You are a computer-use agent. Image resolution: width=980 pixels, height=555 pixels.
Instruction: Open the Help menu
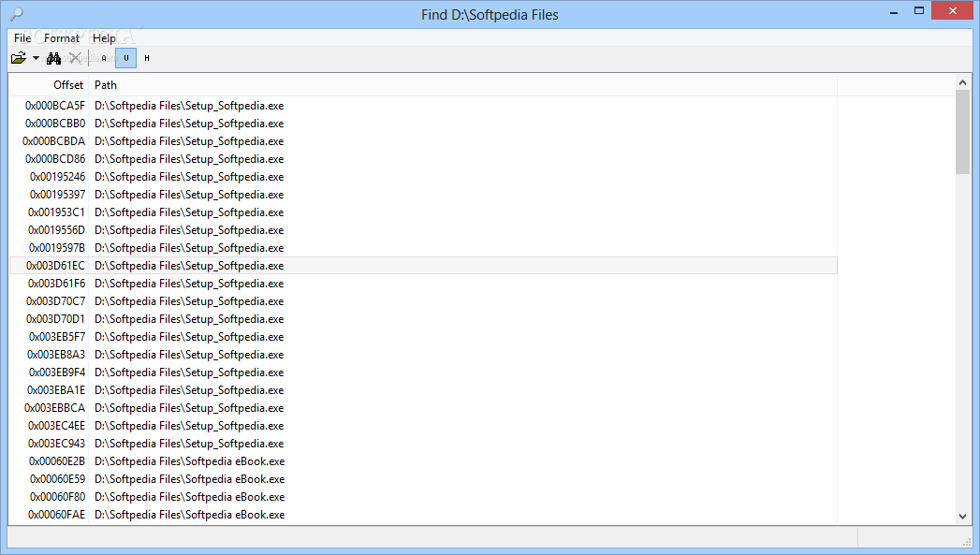(105, 38)
